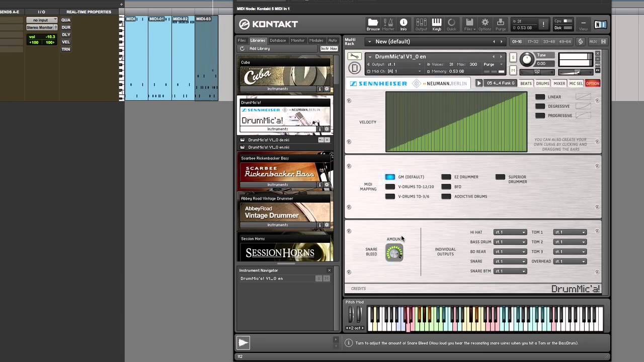The width and height of the screenshot is (644, 362).
Task: Enable the LINEAR velocity curve
Action: pyautogui.click(x=540, y=97)
